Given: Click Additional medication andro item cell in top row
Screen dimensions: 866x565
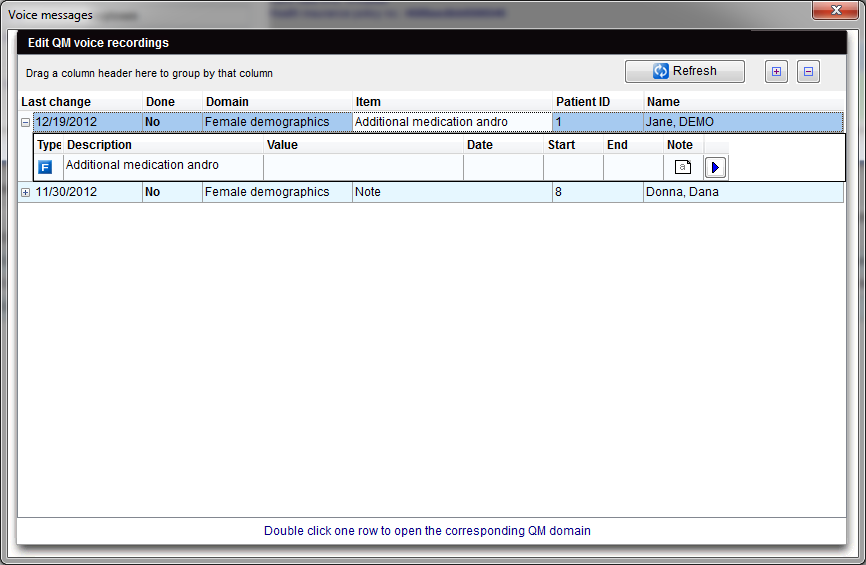Looking at the screenshot, I should tap(452, 122).
